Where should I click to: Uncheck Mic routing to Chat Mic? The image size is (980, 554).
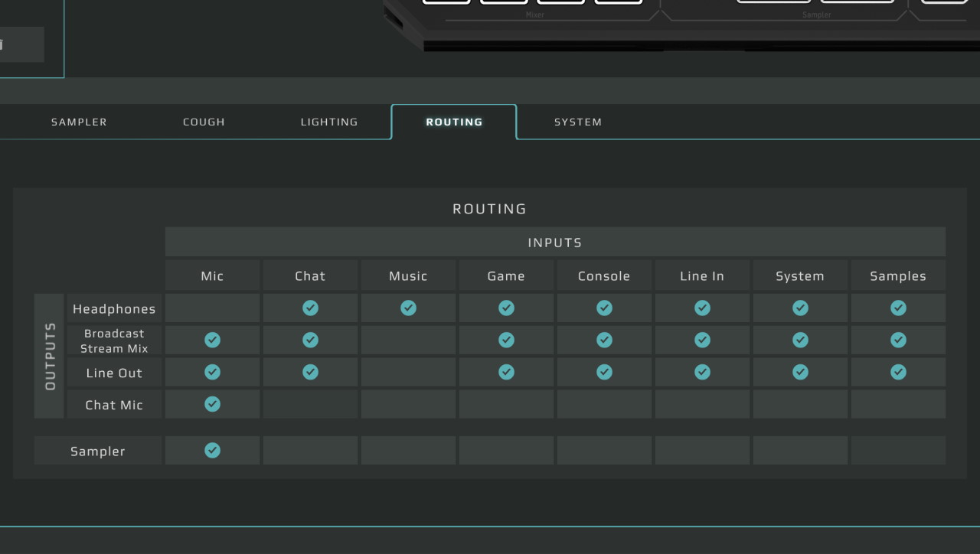point(212,404)
